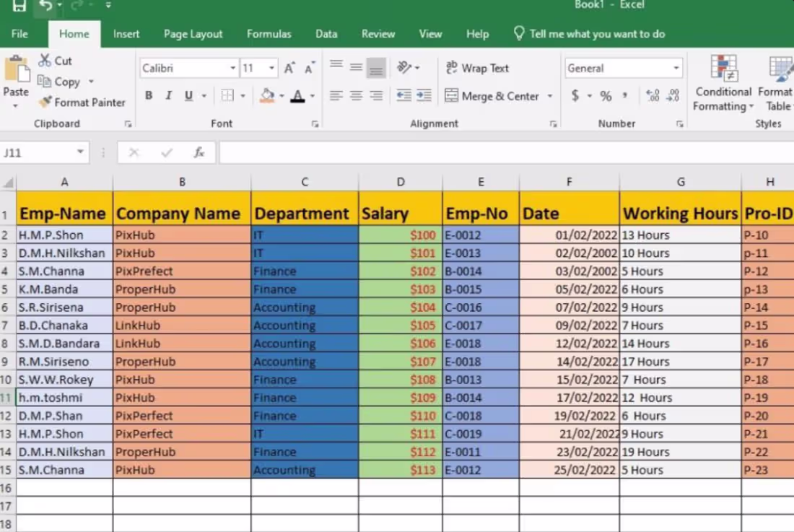Viewport: 794px width, 532px height.
Task: Open Name Box J11 dropdown arrow
Action: pos(80,152)
